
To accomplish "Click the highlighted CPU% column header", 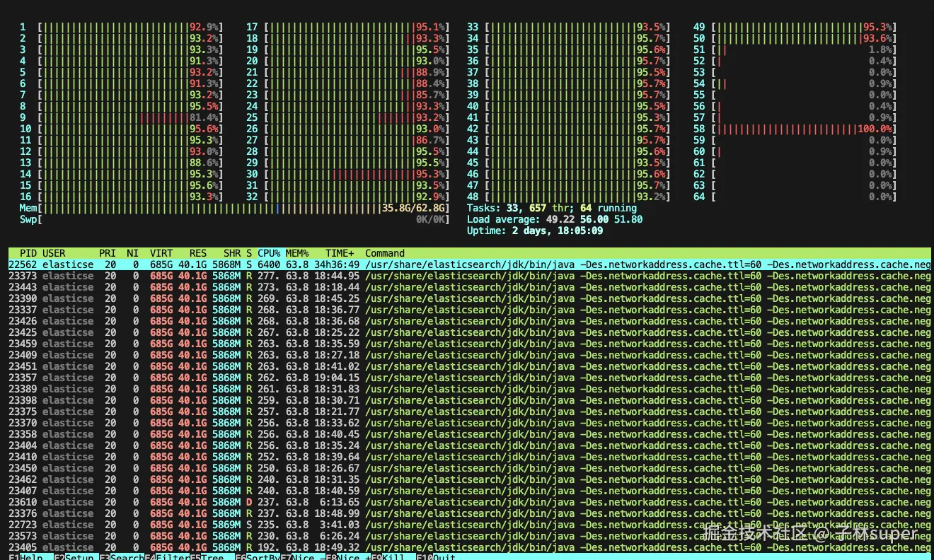I will tap(269, 253).
